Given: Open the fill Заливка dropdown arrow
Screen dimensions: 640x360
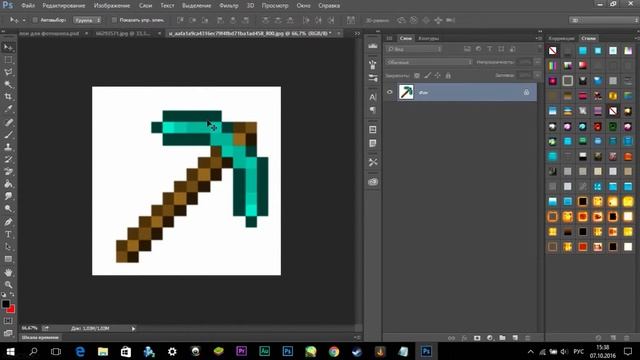Looking at the screenshot, I should [538, 76].
